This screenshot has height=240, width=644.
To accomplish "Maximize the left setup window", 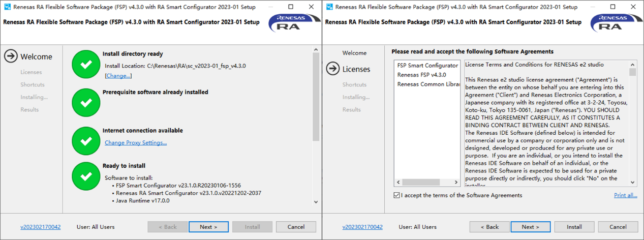I will click(x=291, y=7).
